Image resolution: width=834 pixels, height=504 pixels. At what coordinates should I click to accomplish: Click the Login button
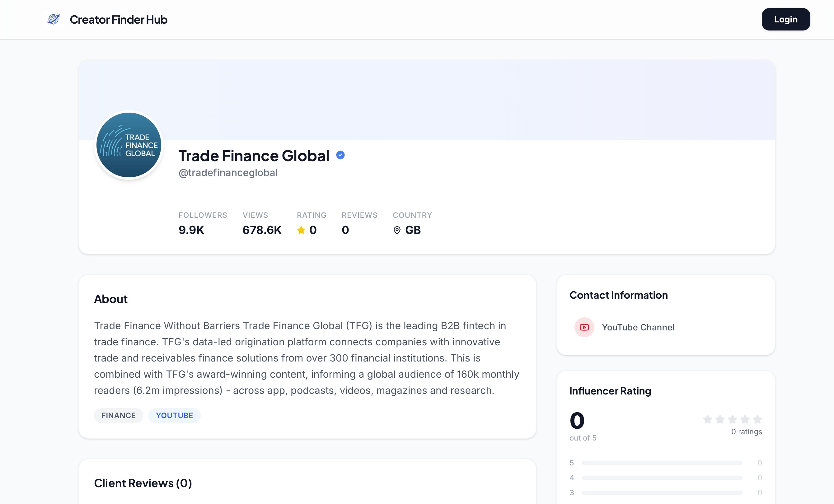click(785, 19)
